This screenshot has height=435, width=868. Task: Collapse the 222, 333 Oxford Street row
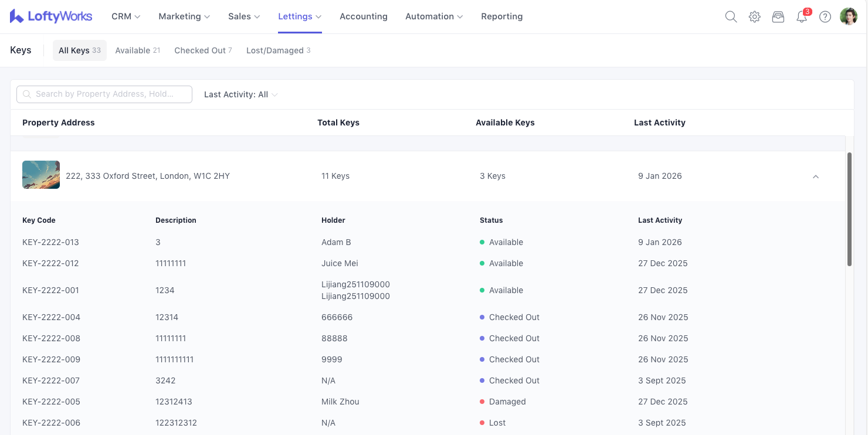click(815, 176)
